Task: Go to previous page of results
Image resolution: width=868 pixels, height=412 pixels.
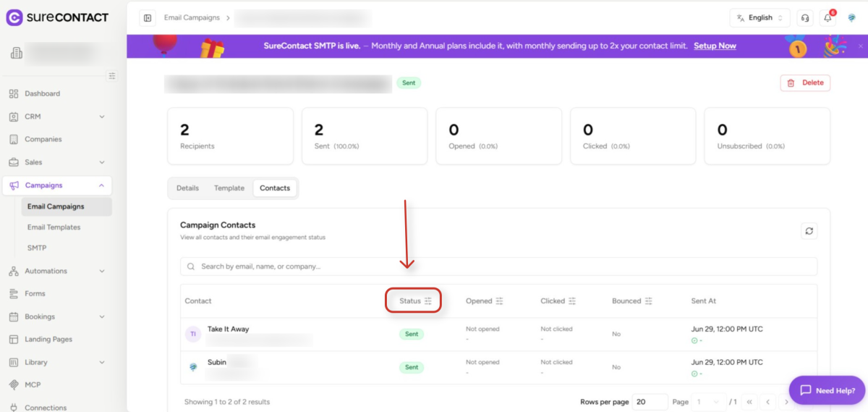Action: point(767,401)
